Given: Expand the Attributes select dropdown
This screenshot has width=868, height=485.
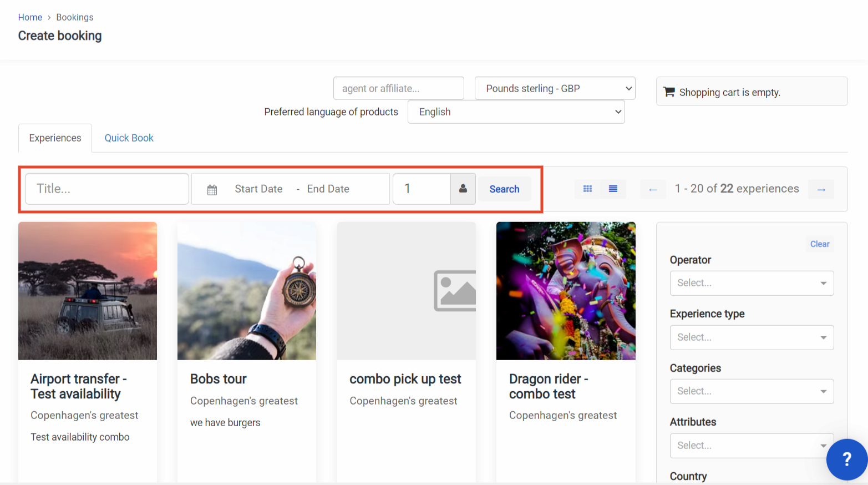Looking at the screenshot, I should tap(752, 446).
